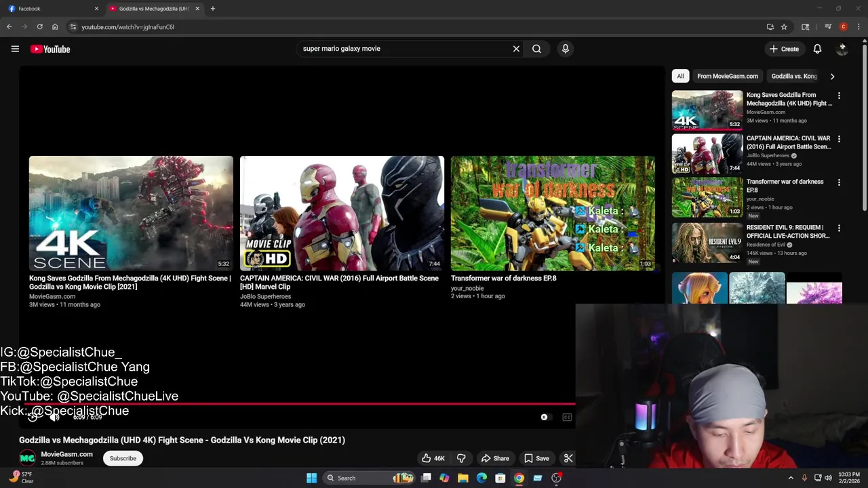
Task: Focus the address bar URL
Action: (x=127, y=27)
